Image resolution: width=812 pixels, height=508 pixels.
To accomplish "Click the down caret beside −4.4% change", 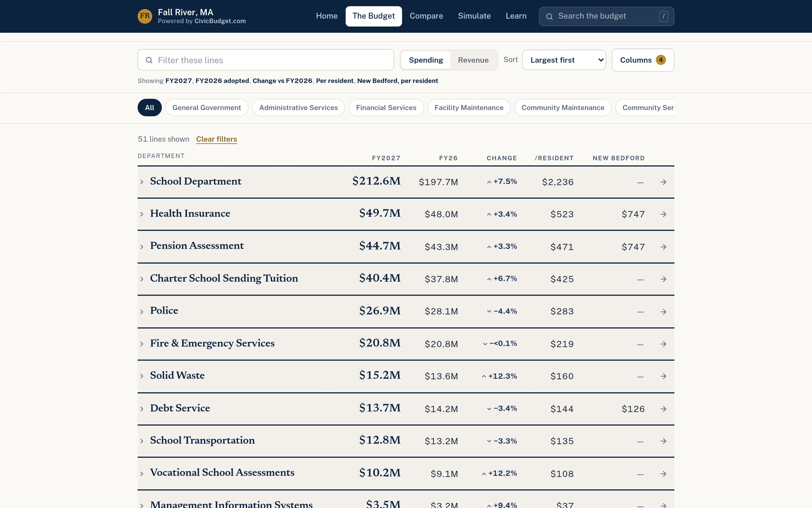I will [x=489, y=312].
